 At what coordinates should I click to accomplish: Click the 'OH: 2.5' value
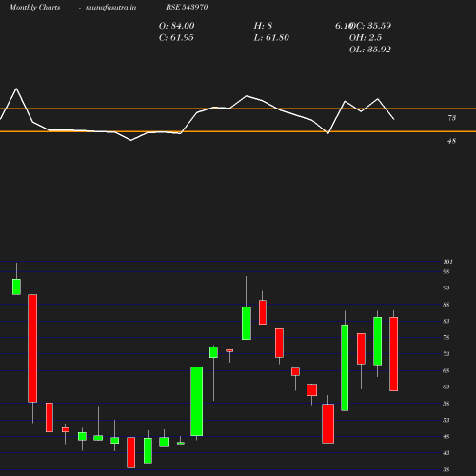366,38
